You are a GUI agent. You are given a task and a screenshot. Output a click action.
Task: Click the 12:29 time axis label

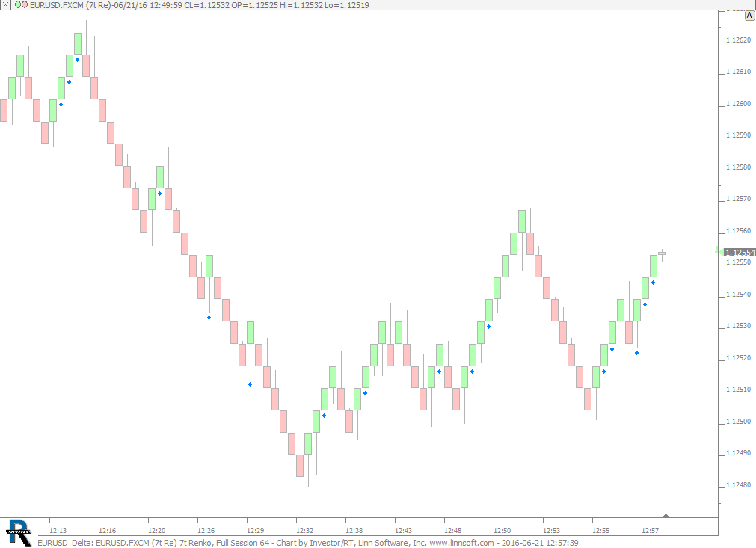(x=256, y=530)
